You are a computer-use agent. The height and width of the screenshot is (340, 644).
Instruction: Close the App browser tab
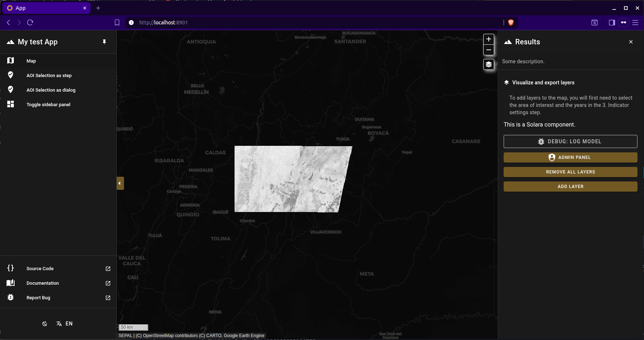(x=85, y=8)
